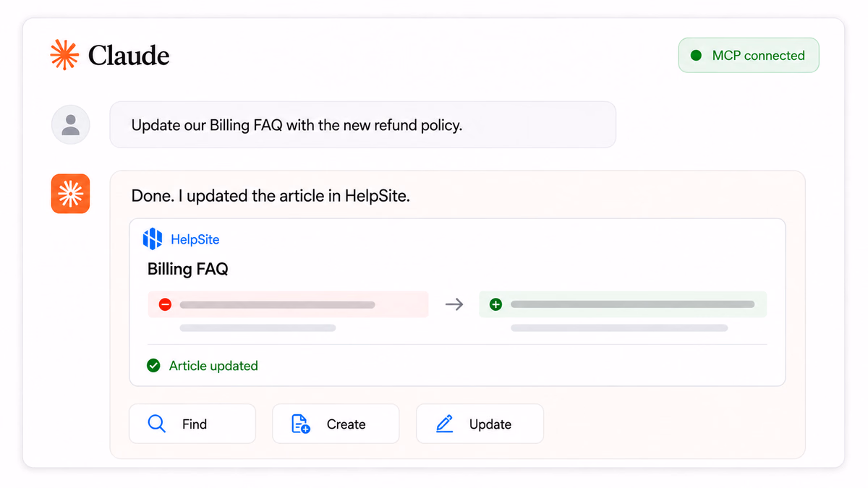Click the green checkmark next to Article updated
The image size is (868, 488).
(153, 366)
